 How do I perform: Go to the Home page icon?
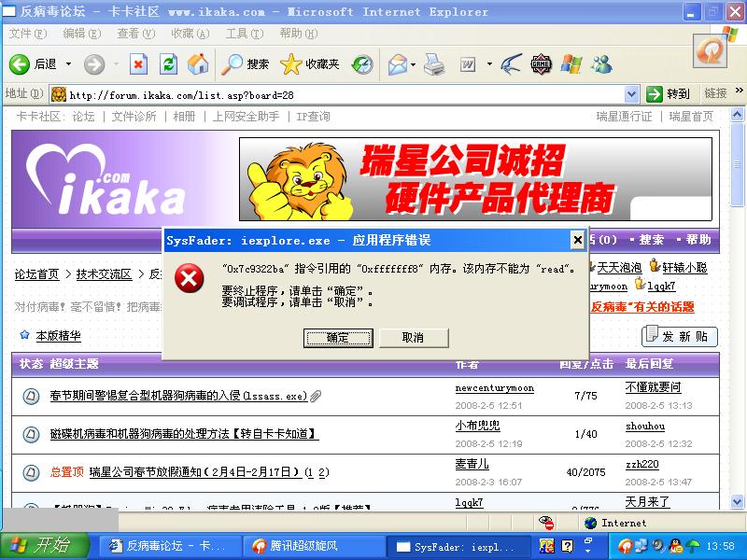[x=198, y=63]
